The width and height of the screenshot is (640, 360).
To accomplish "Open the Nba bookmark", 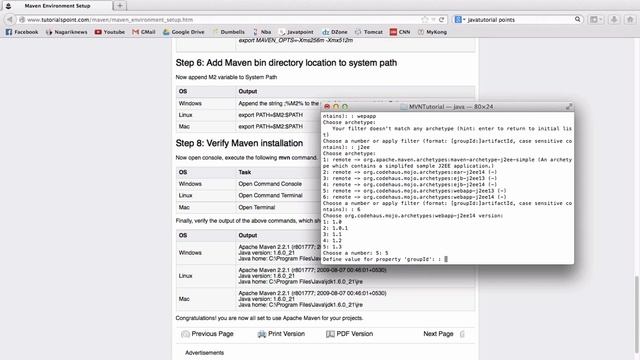I will 262,32.
